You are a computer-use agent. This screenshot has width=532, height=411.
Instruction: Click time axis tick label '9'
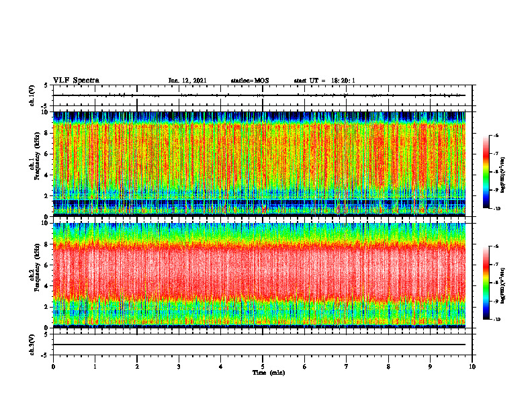430,367
